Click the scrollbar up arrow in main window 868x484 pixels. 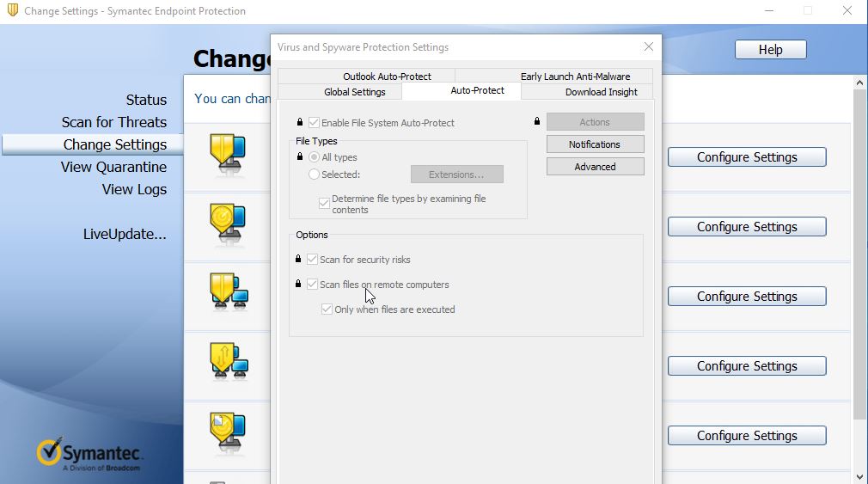point(859,83)
